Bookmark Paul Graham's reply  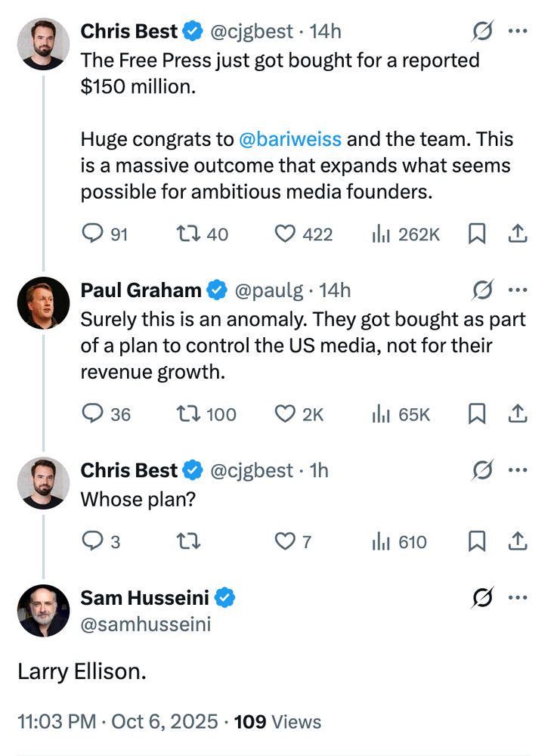click(x=477, y=414)
